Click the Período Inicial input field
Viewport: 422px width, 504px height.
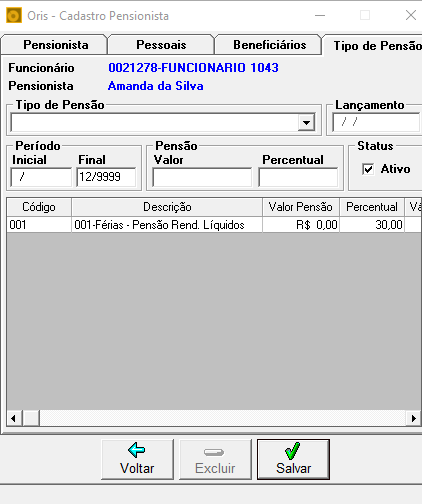[41, 177]
